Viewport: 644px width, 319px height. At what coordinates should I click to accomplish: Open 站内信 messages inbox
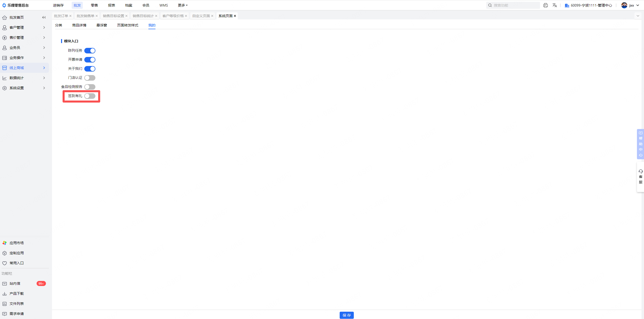(x=15, y=283)
